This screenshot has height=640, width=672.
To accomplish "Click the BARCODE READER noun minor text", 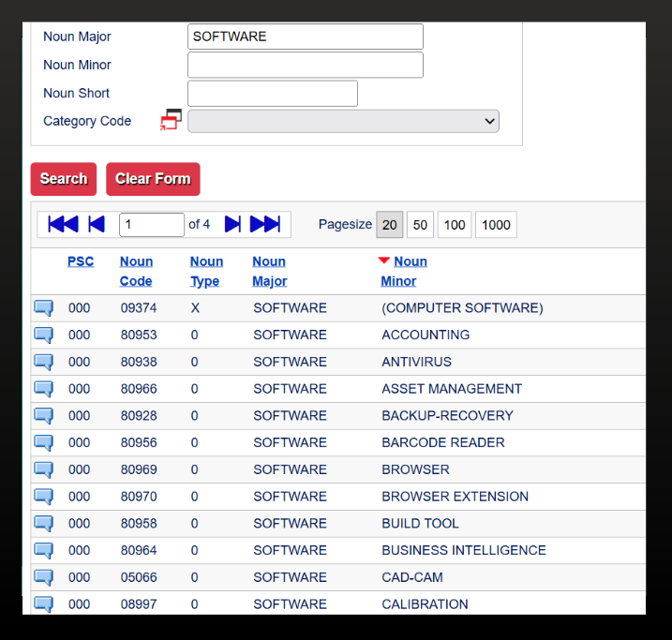I will (443, 443).
